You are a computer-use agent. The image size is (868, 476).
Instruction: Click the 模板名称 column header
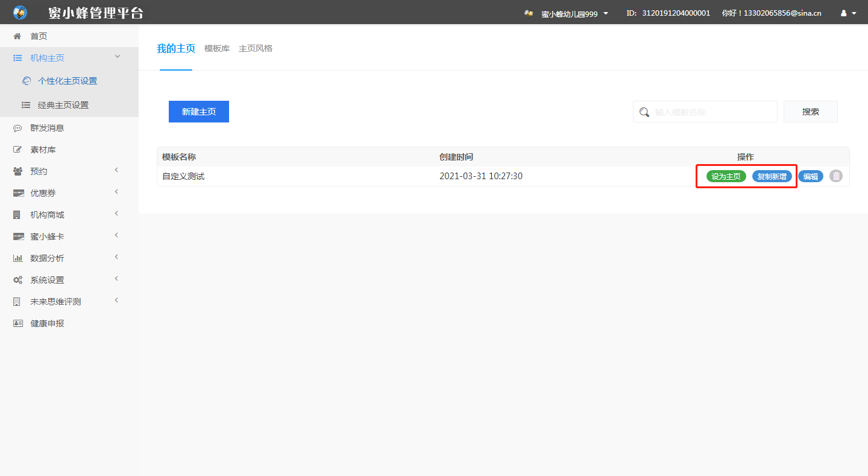[179, 157]
